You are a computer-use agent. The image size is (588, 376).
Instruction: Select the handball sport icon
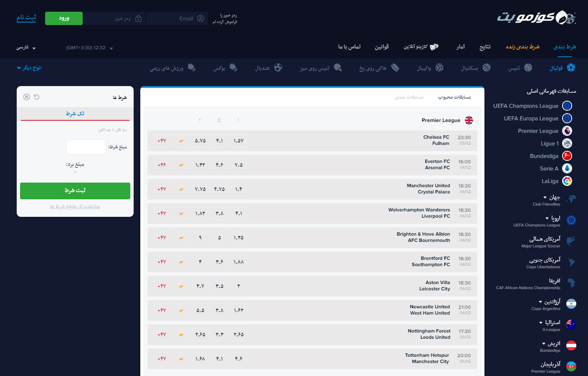(278, 68)
